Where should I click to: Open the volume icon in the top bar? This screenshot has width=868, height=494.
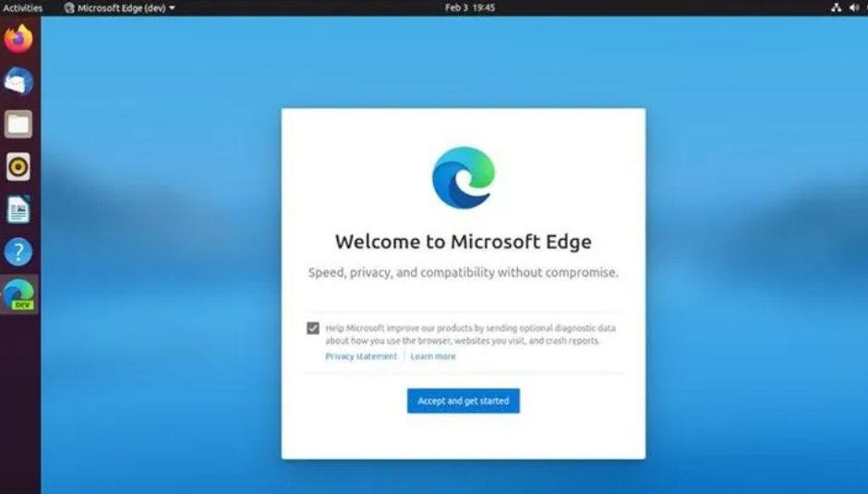pyautogui.click(x=854, y=7)
